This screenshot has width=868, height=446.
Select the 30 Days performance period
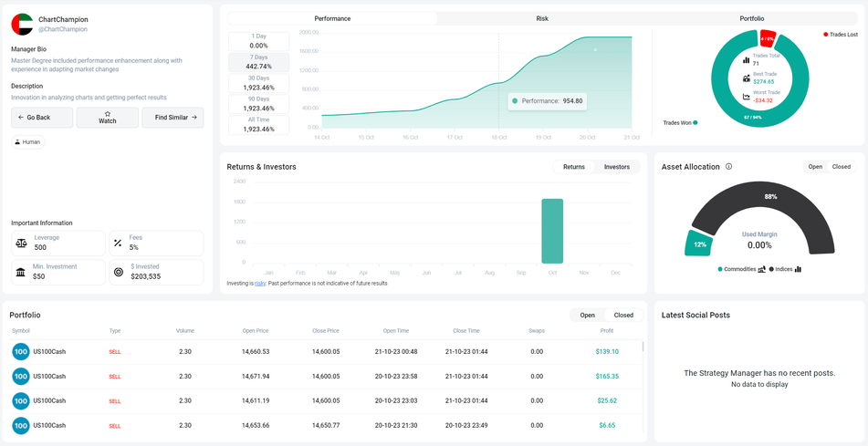coord(258,83)
